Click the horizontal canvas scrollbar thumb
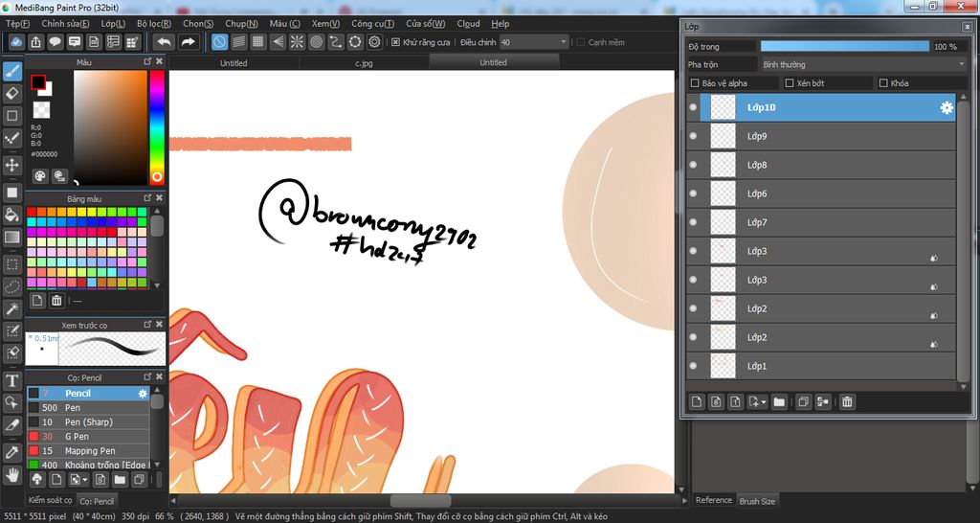This screenshot has height=523, width=980. point(421,500)
